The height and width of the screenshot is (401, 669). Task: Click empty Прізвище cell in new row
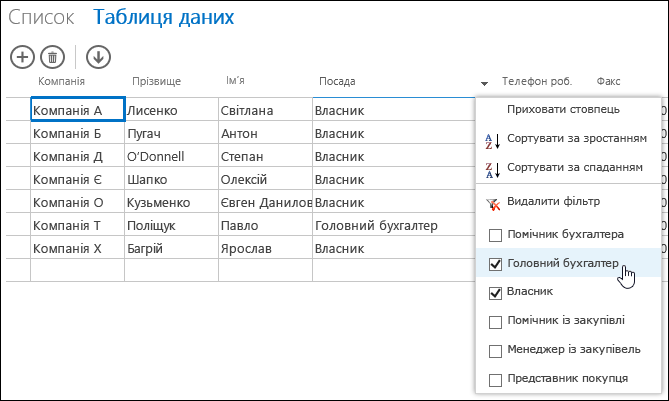172,270
